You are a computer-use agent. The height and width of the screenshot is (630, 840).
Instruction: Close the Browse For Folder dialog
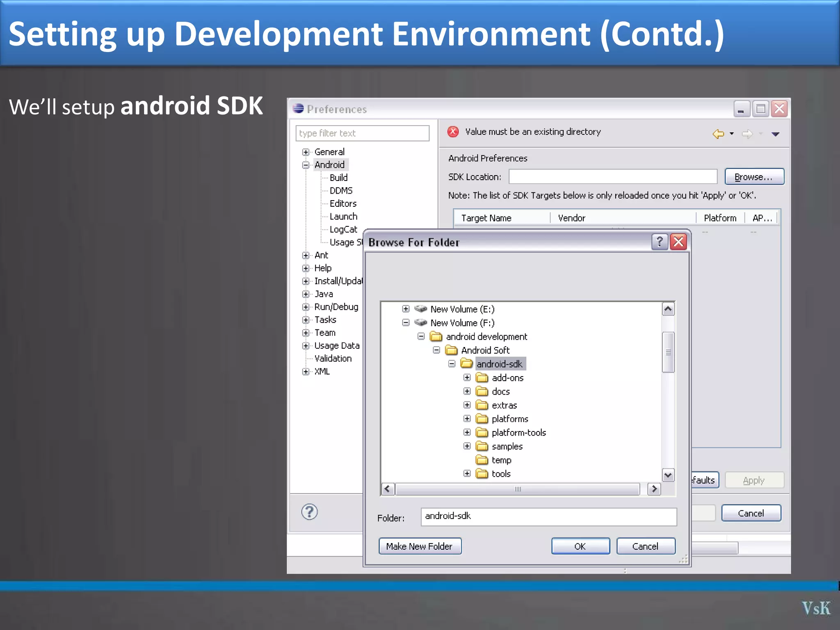point(679,242)
